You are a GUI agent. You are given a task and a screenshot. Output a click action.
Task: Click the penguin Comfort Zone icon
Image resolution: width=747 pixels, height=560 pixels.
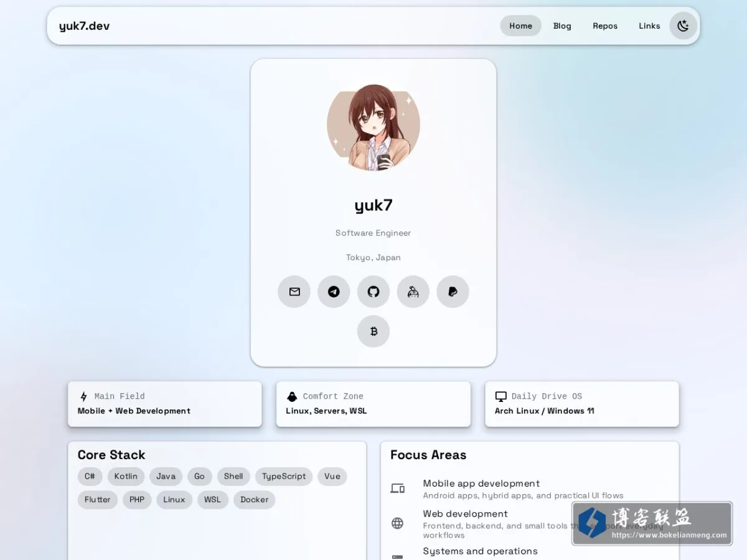pyautogui.click(x=292, y=396)
